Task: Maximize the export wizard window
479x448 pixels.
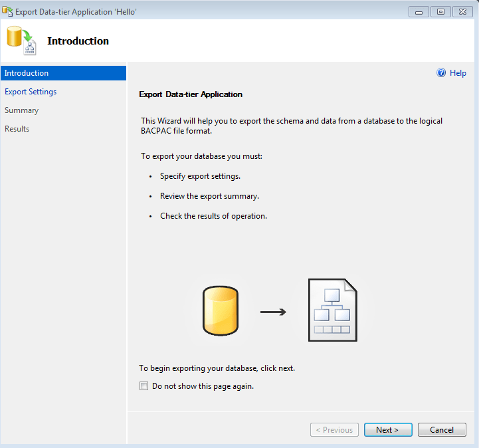Action: click(x=439, y=12)
